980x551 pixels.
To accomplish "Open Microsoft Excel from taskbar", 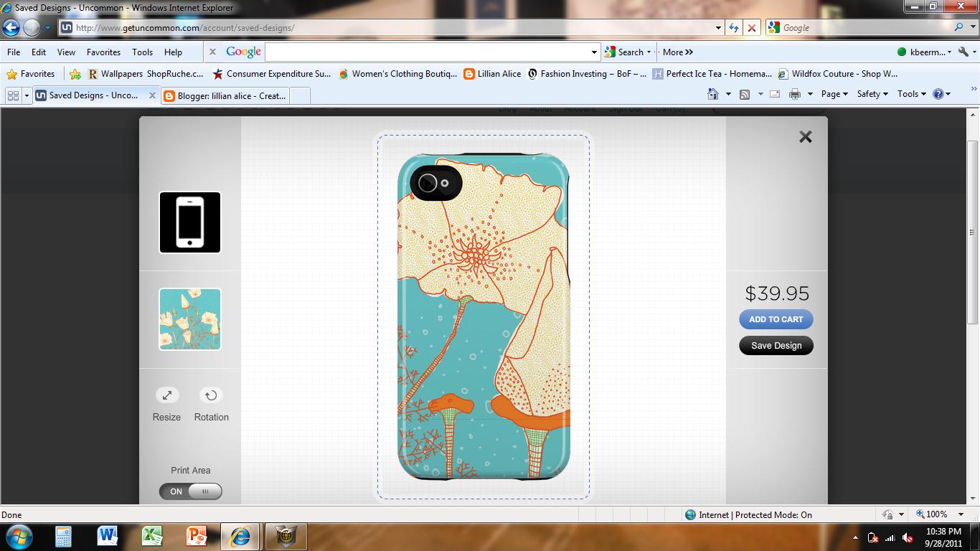I will click(x=152, y=537).
